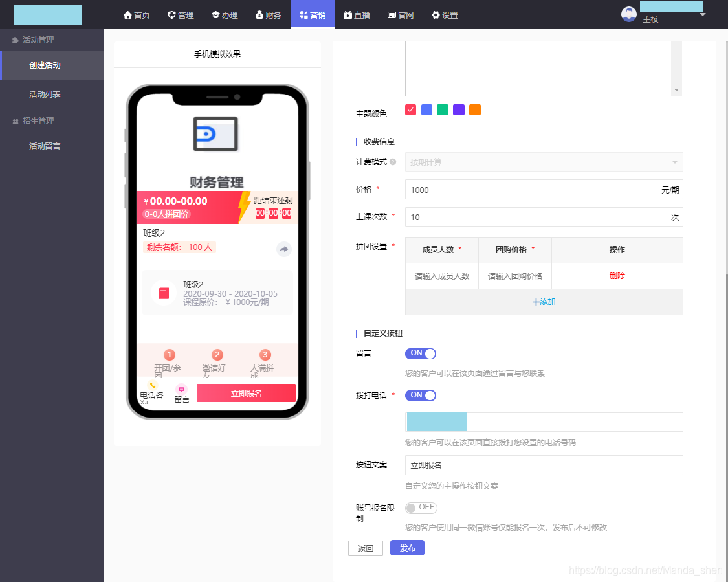
Task: Click the 删除 link in the group table
Action: click(617, 275)
